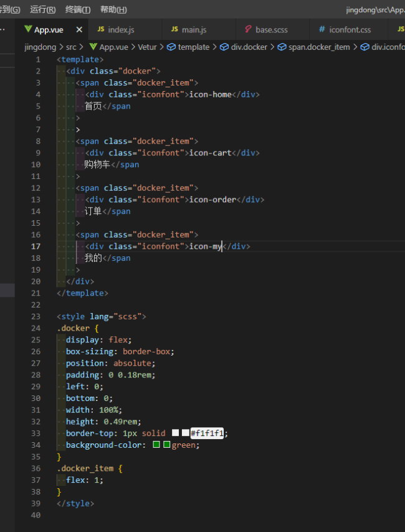Viewport: 405px width, 532px height.
Task: Click line number 1 in the gutter
Action: point(38,59)
